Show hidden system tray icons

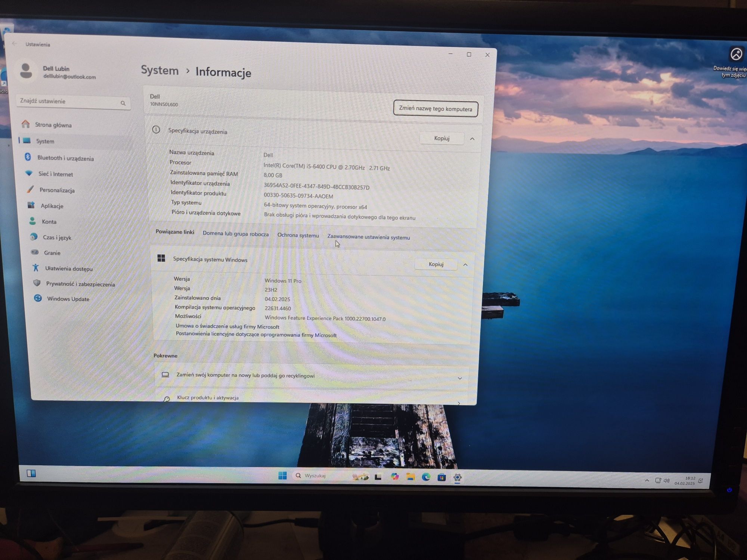point(647,480)
